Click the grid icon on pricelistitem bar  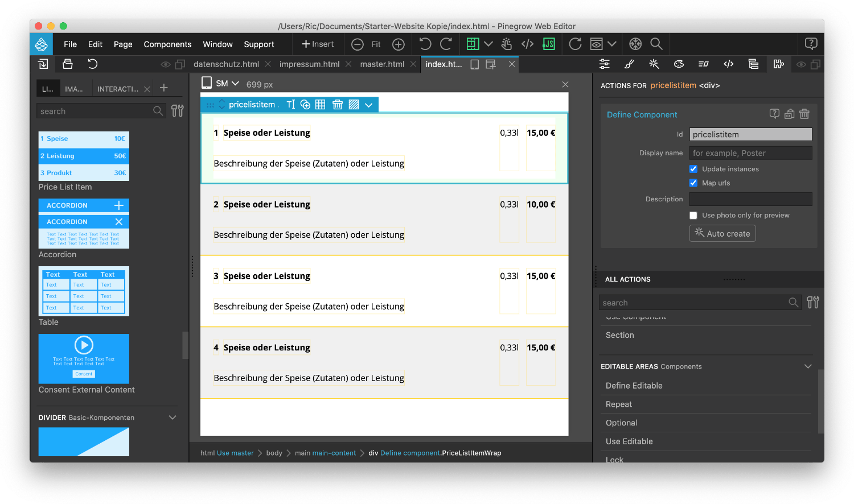click(x=321, y=105)
